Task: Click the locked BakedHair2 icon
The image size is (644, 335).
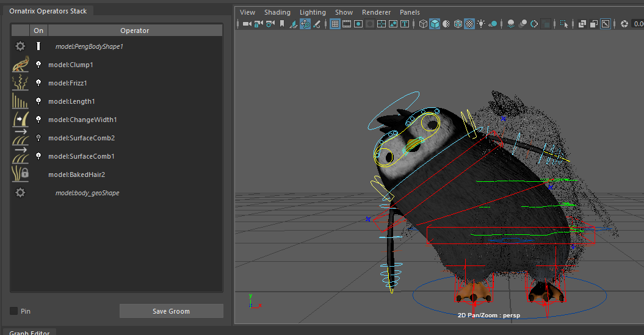Action: [x=20, y=175]
